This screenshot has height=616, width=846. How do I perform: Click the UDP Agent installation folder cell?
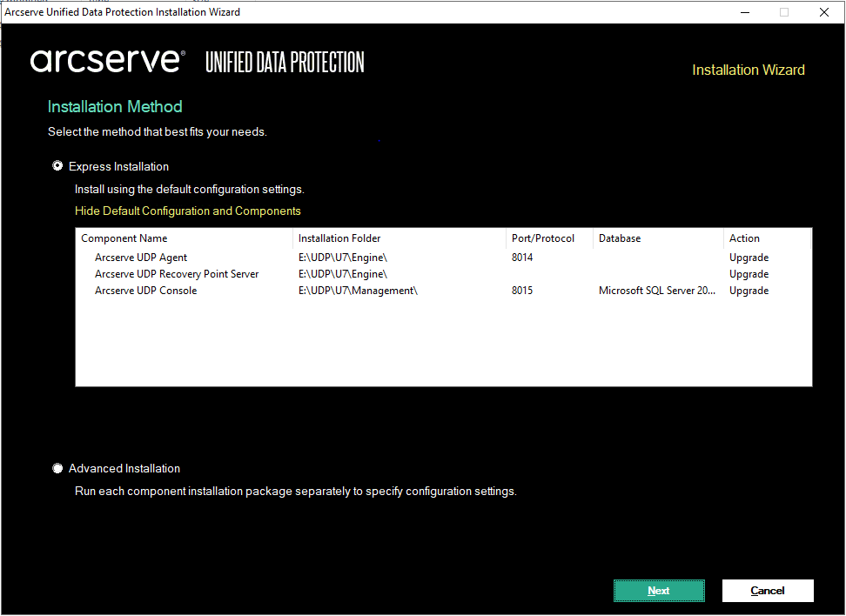pyautogui.click(x=343, y=258)
